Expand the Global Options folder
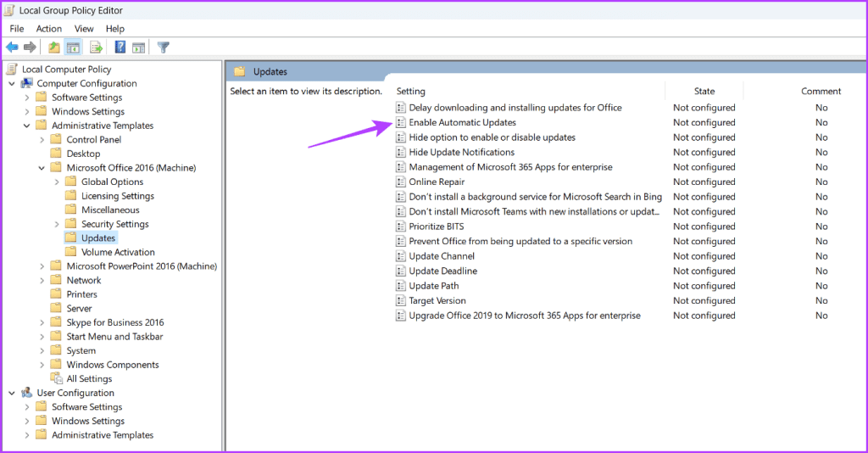The height and width of the screenshot is (453, 868). pos(57,182)
